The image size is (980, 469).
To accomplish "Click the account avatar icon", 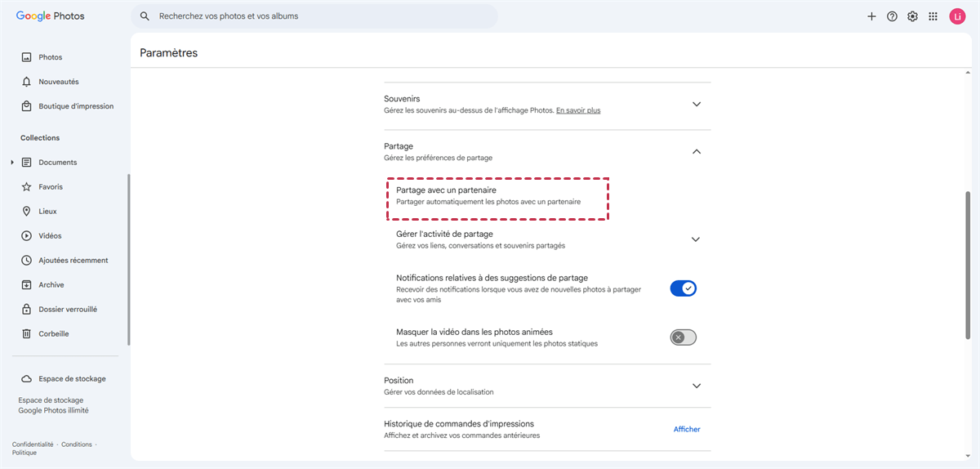I will click(x=957, y=16).
